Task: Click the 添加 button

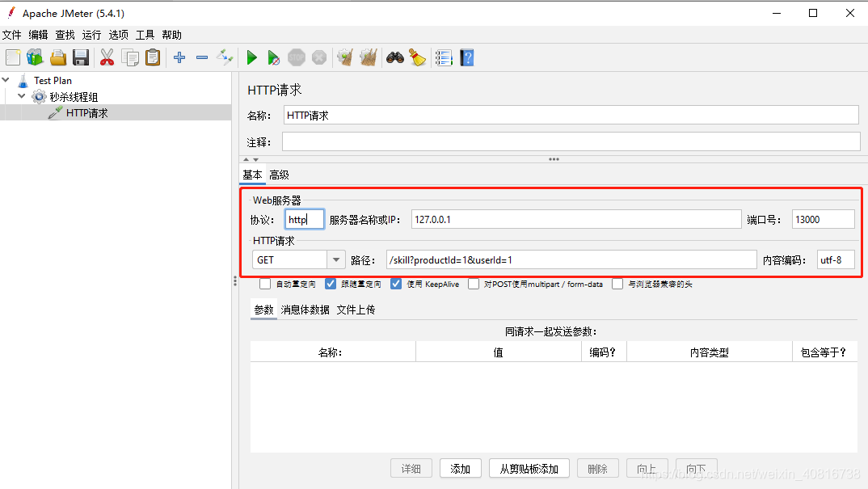Action: click(460, 469)
